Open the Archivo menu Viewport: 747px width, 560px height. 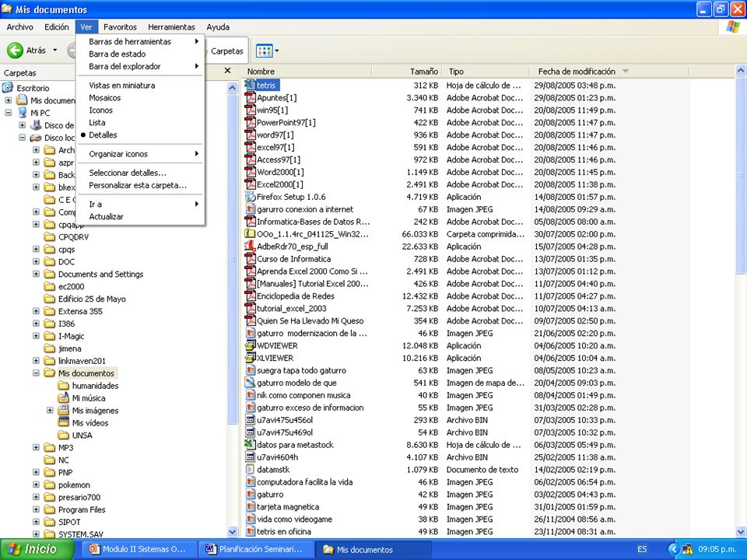coord(20,27)
